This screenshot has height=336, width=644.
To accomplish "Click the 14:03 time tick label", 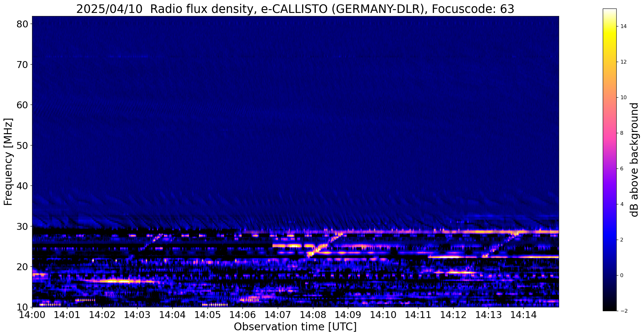I will pyautogui.click(x=137, y=315).
